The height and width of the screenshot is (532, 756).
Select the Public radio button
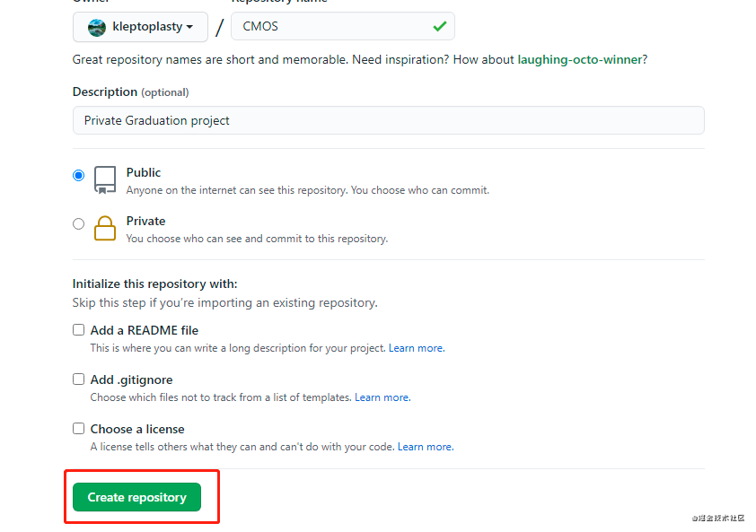(79, 176)
